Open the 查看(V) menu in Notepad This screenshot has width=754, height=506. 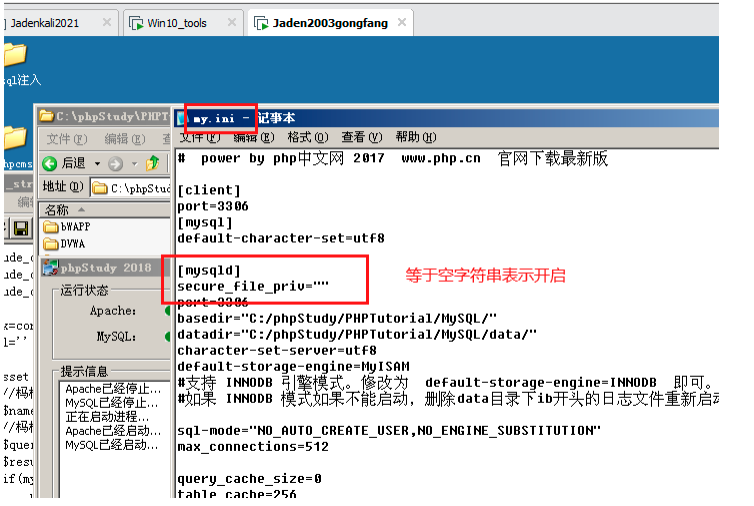click(361, 137)
